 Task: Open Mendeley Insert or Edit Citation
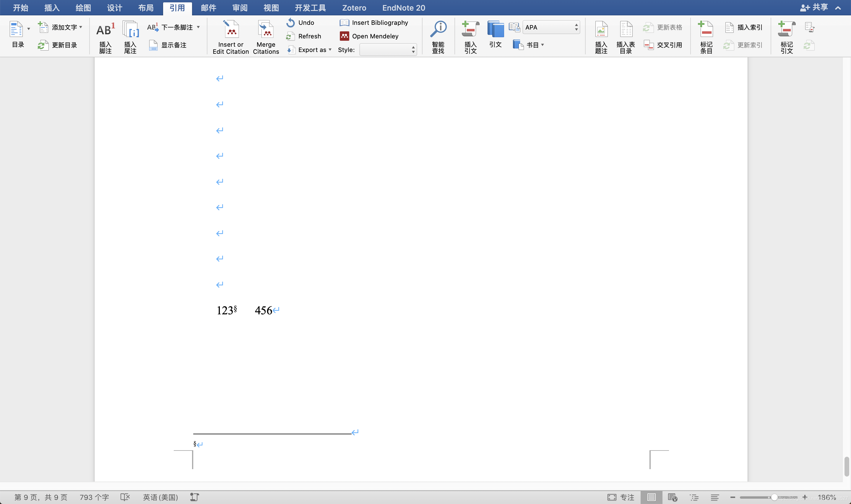(x=231, y=30)
